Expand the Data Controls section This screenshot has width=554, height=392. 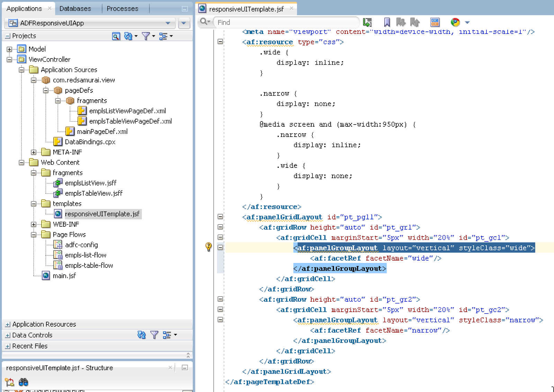pos(8,335)
